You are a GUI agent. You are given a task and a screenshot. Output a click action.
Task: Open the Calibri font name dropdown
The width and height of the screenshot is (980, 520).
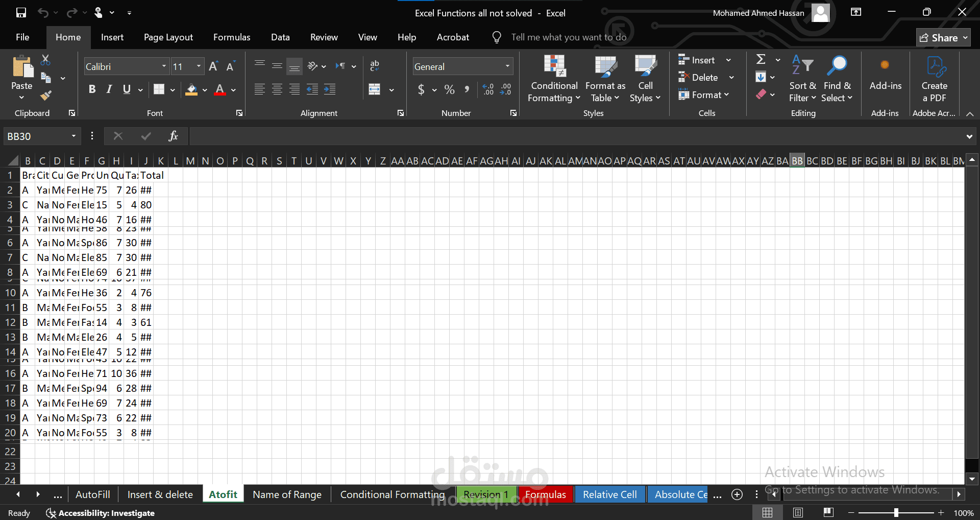tap(164, 66)
